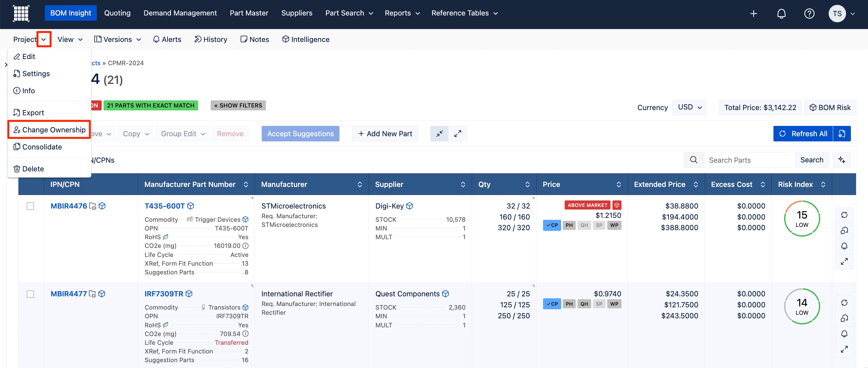
Task: Toggle the QH price tag in MBIR4477 row
Action: pos(584,304)
